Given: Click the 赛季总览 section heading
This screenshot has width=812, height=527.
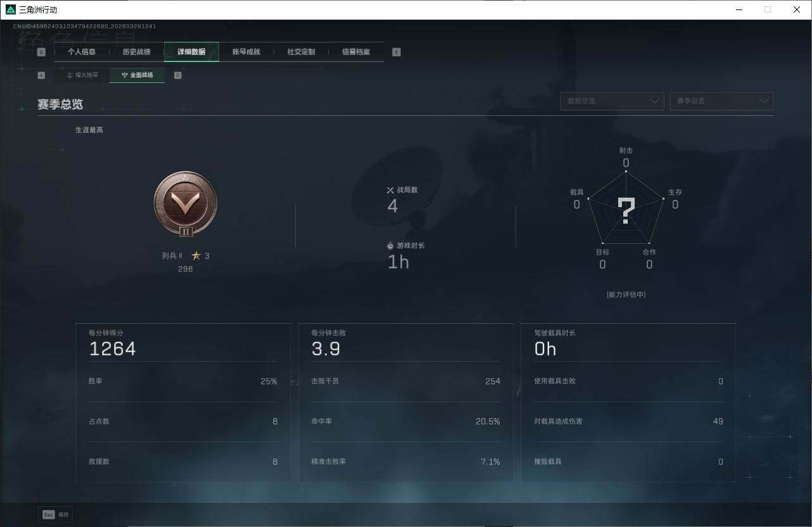Looking at the screenshot, I should (60, 105).
